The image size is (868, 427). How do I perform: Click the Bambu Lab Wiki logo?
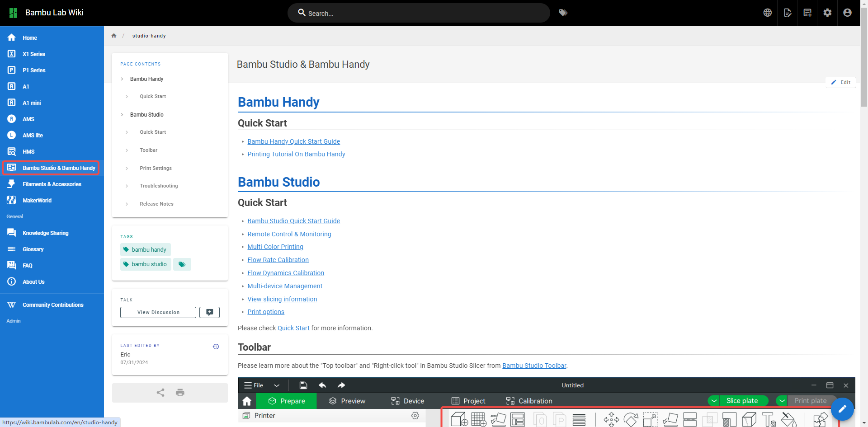[x=14, y=13]
